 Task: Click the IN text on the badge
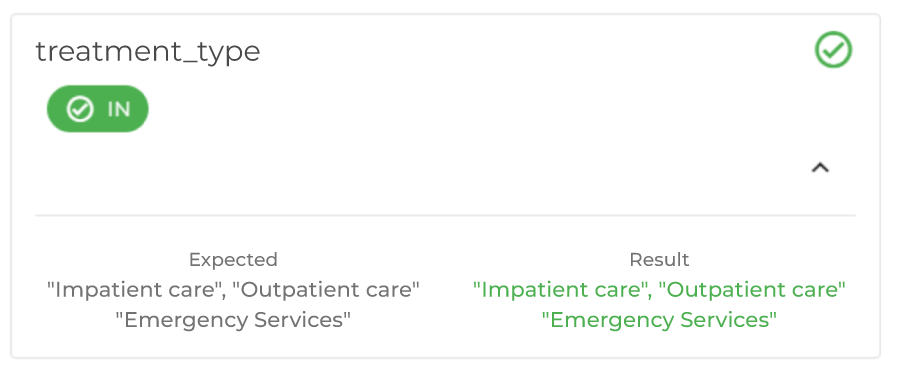click(x=119, y=109)
